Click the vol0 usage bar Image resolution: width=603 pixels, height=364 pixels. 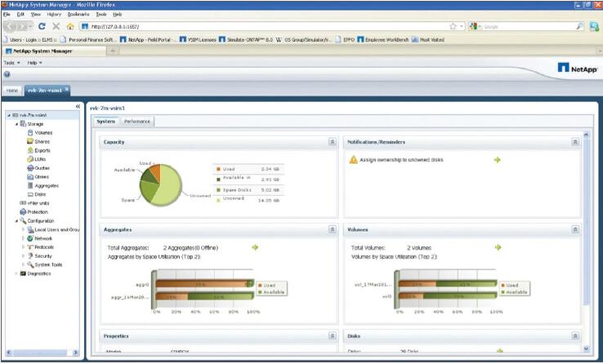(447, 296)
